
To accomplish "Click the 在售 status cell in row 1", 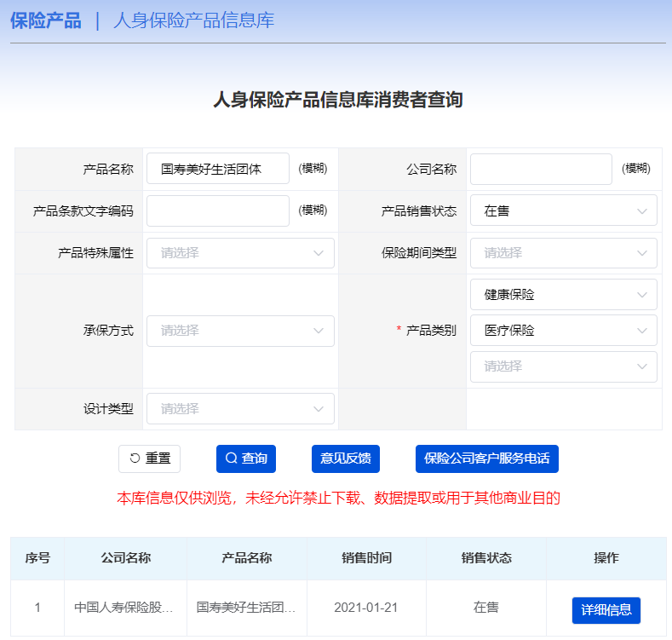I will point(486,608).
